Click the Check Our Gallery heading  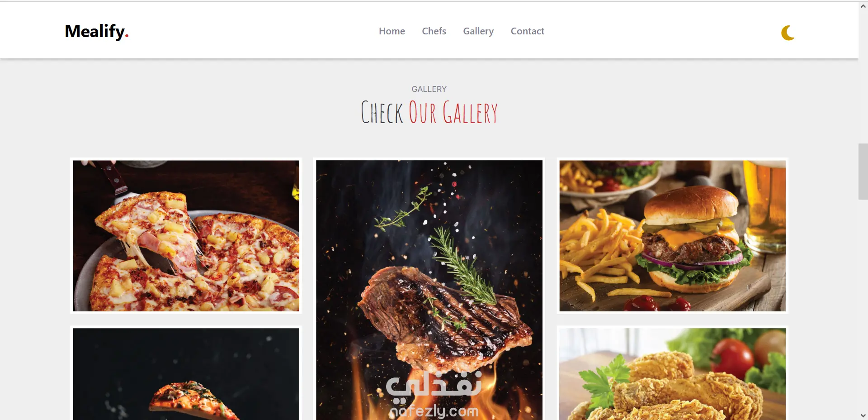(429, 112)
